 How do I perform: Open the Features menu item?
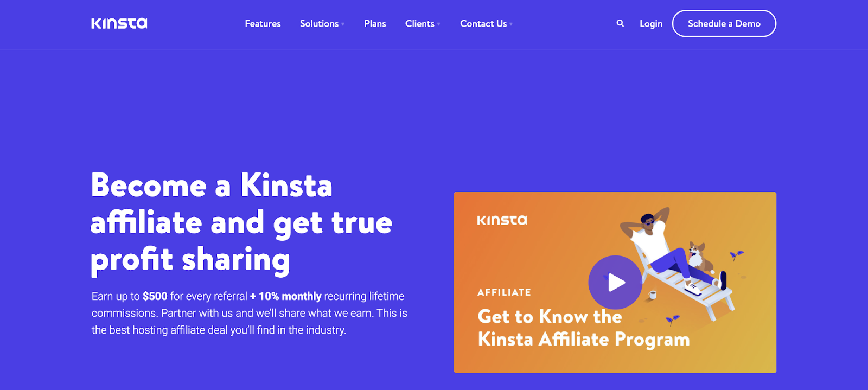[x=263, y=24]
